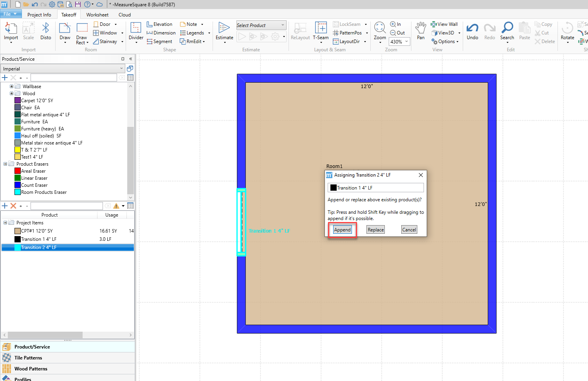
Task: Click the Append button in dialog
Action: point(342,230)
